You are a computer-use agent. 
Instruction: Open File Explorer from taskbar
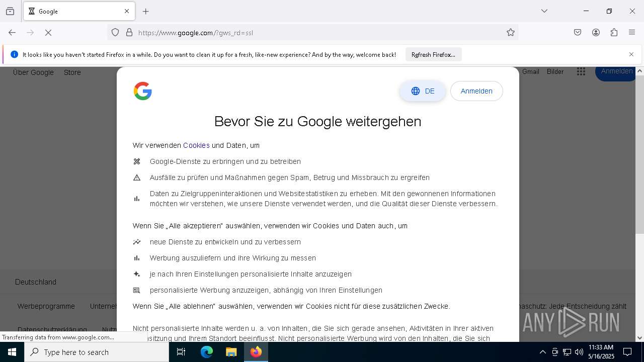pos(231,352)
